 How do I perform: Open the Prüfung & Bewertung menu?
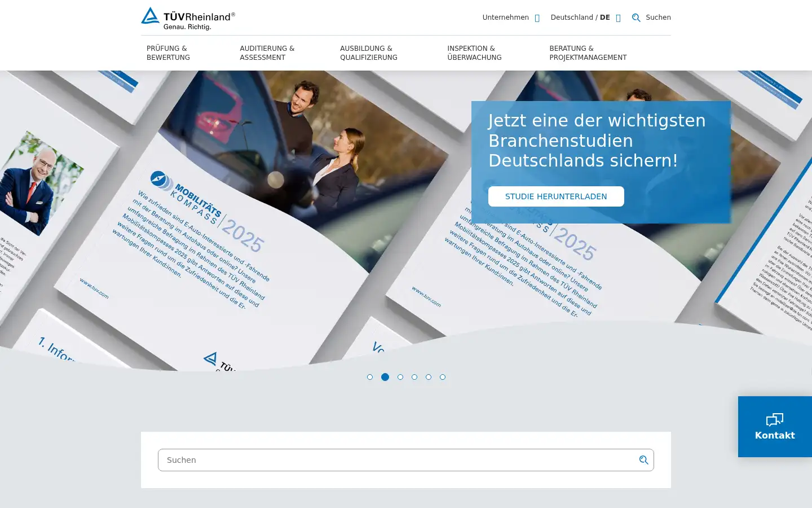[x=168, y=53]
